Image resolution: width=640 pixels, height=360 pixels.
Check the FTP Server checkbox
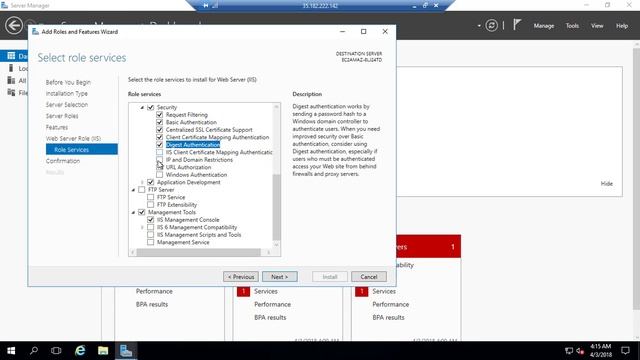point(142,190)
